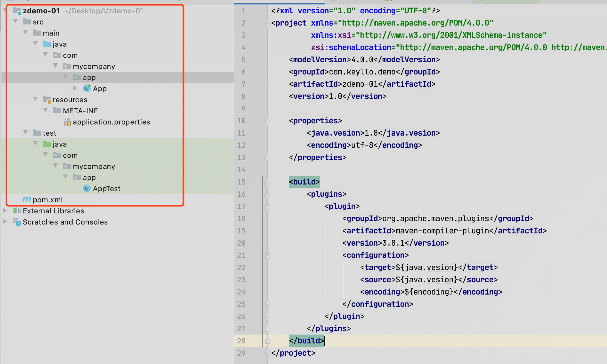Click the AppTest class icon
This screenshot has width=607, height=364.
click(x=87, y=188)
